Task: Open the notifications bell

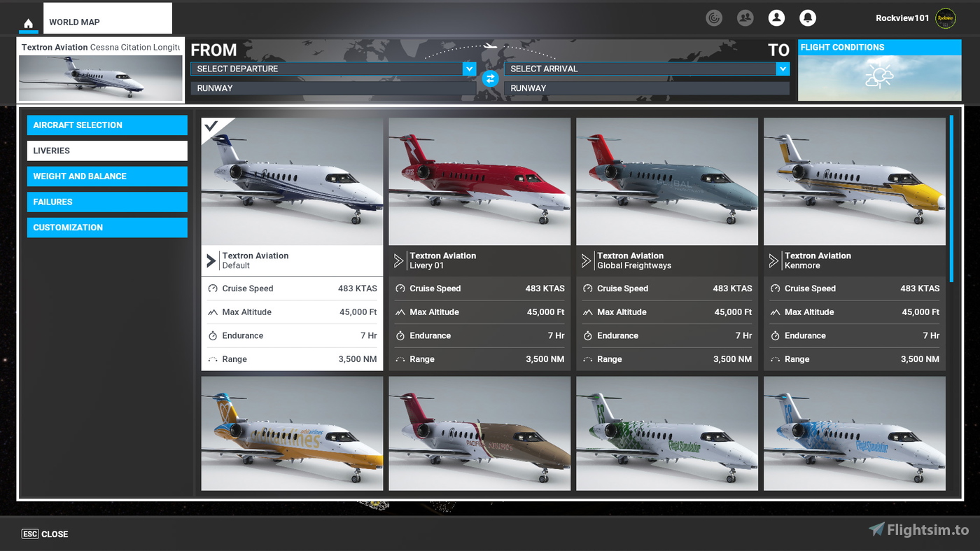Action: click(x=808, y=18)
